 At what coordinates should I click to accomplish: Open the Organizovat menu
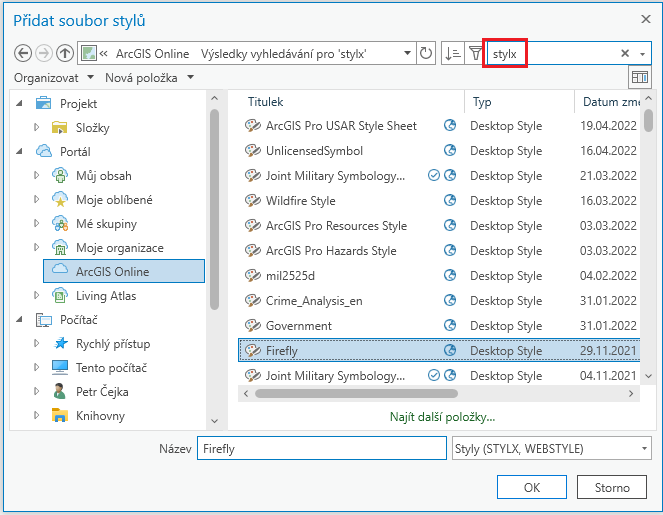point(55,77)
